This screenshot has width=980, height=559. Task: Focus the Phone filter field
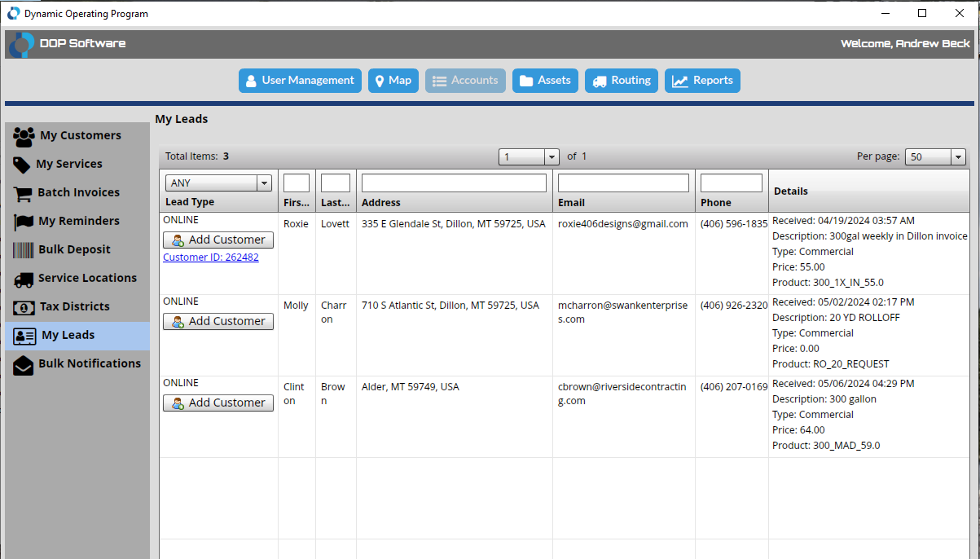coord(732,183)
